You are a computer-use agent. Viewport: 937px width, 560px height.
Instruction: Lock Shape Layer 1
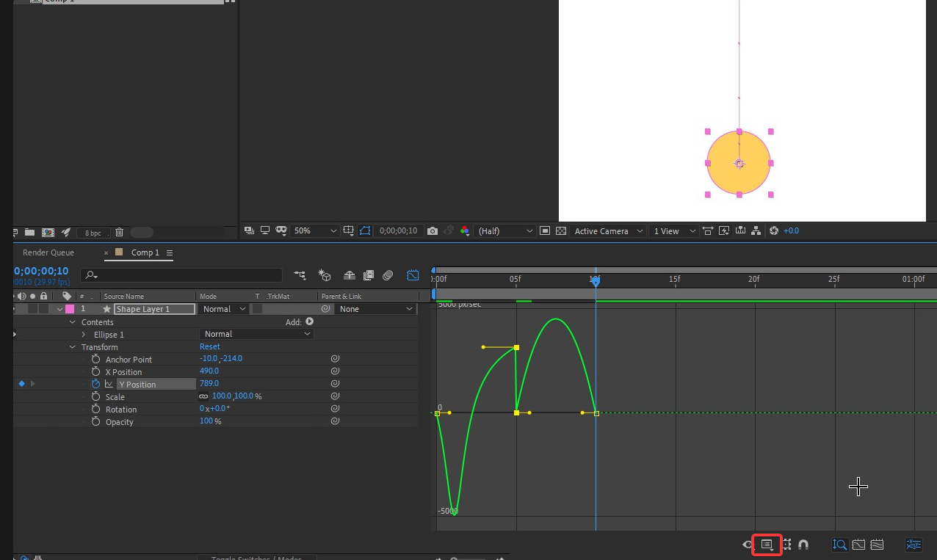click(x=43, y=309)
